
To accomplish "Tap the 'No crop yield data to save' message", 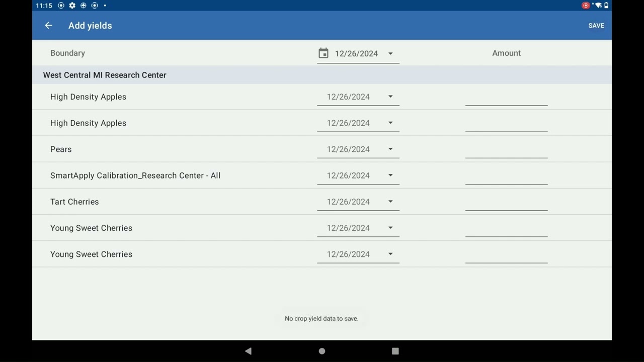I will (321, 318).
